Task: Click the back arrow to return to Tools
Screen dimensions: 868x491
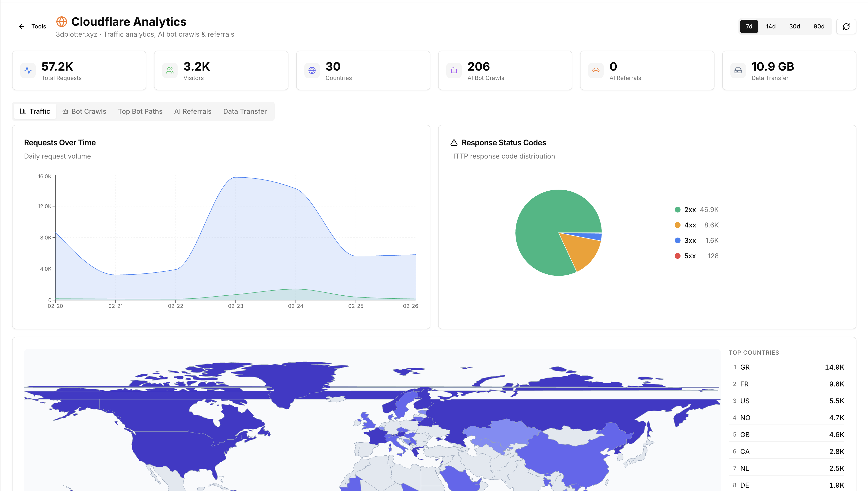Action: 21,26
